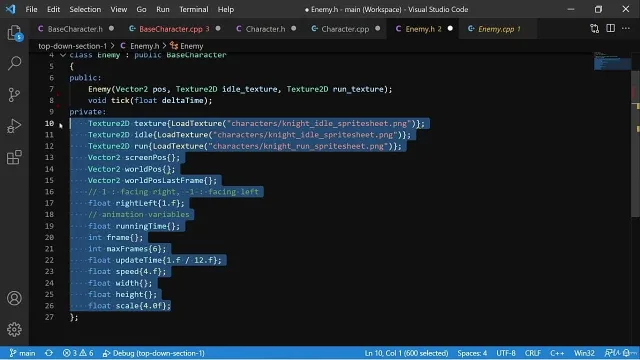Viewport: 640px width, 360px height.
Task: Collapse the class Enemy fold arrow
Action: pos(63,55)
